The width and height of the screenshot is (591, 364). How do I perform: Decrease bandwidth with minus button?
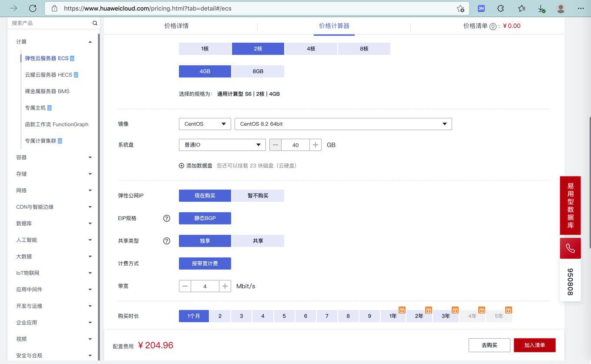[x=185, y=286]
